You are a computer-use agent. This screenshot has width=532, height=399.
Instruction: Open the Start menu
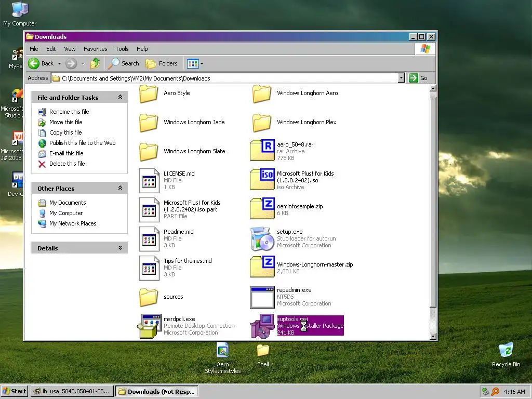14,391
